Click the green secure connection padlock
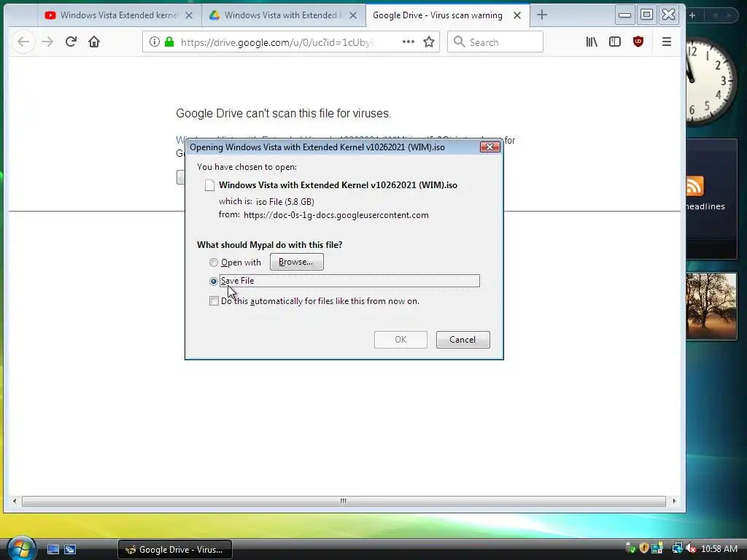The image size is (747, 560). point(169,42)
